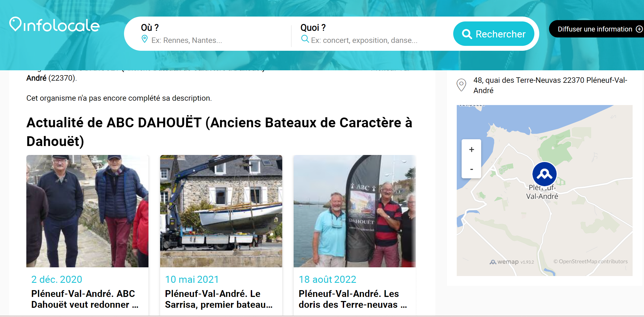Click the blue wemap marker on map
The width and height of the screenshot is (644, 317).
[x=544, y=174]
